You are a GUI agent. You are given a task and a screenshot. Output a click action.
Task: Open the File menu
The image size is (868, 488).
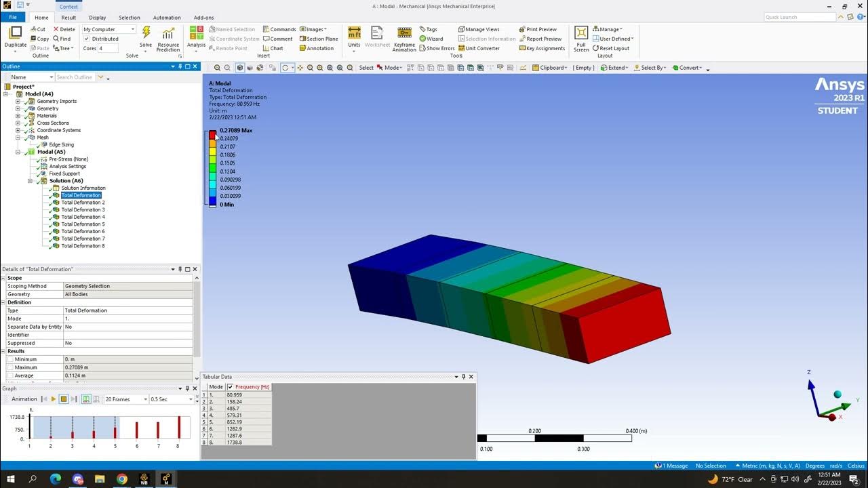click(13, 18)
